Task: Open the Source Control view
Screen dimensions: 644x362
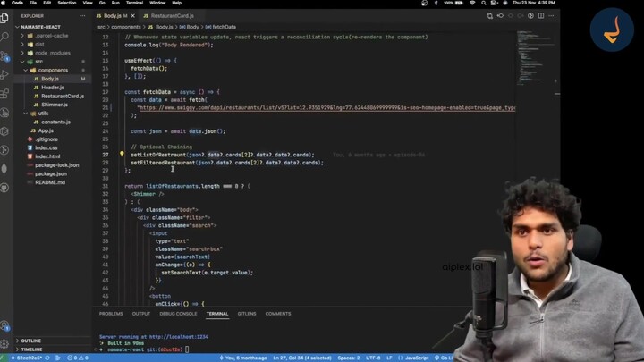Action: (x=4, y=55)
